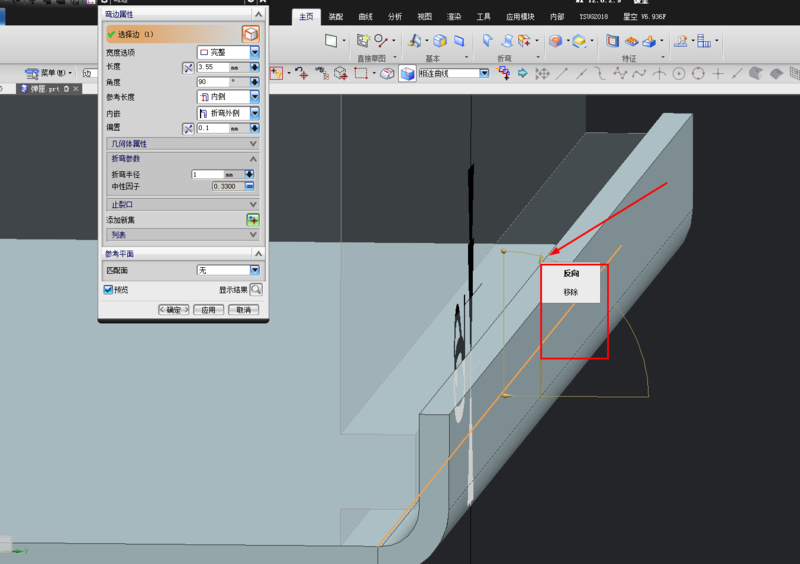Click the flat pattern ribbon icon
800x564 pixels.
(x=681, y=41)
